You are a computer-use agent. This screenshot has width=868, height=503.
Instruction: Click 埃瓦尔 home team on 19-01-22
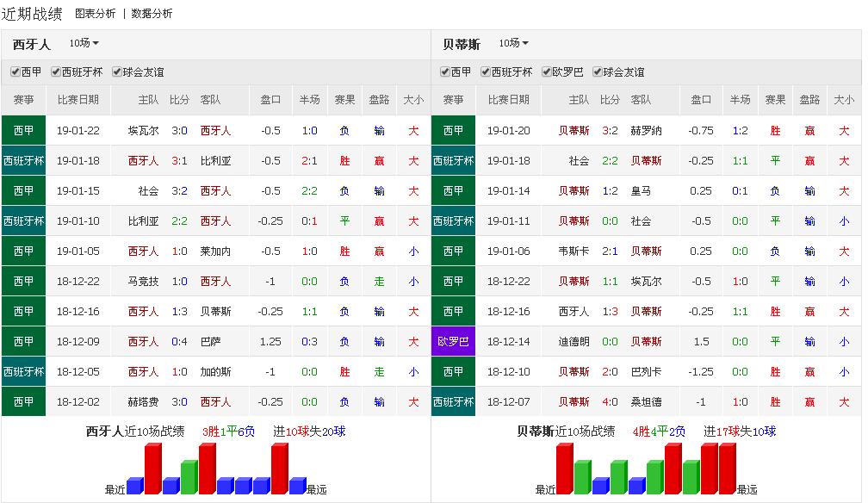143,131
